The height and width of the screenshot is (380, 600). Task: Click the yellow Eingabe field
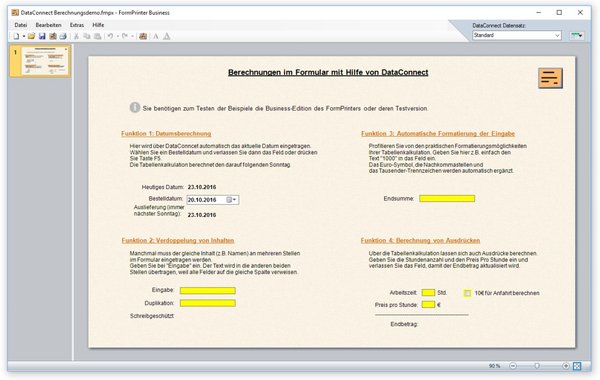pyautogui.click(x=208, y=290)
